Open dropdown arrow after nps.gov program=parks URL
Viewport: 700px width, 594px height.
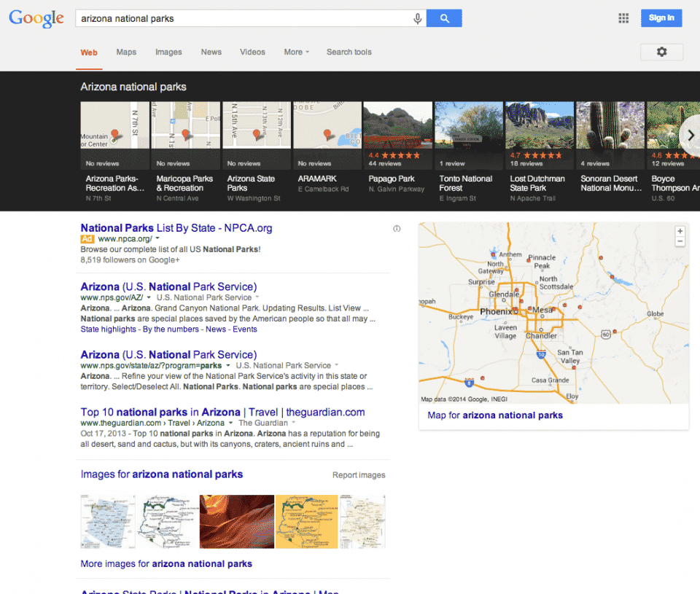coord(228,365)
